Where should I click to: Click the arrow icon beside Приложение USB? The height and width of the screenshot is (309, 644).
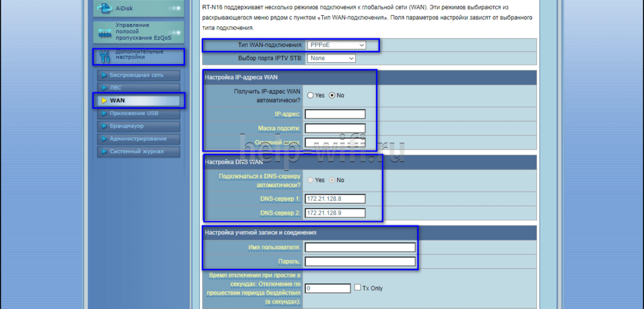coord(104,114)
